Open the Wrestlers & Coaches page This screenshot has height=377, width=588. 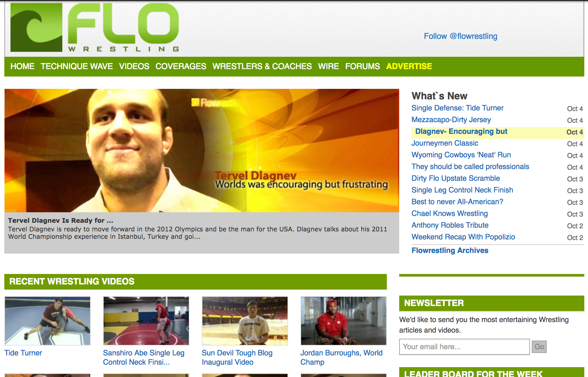pyautogui.click(x=262, y=66)
